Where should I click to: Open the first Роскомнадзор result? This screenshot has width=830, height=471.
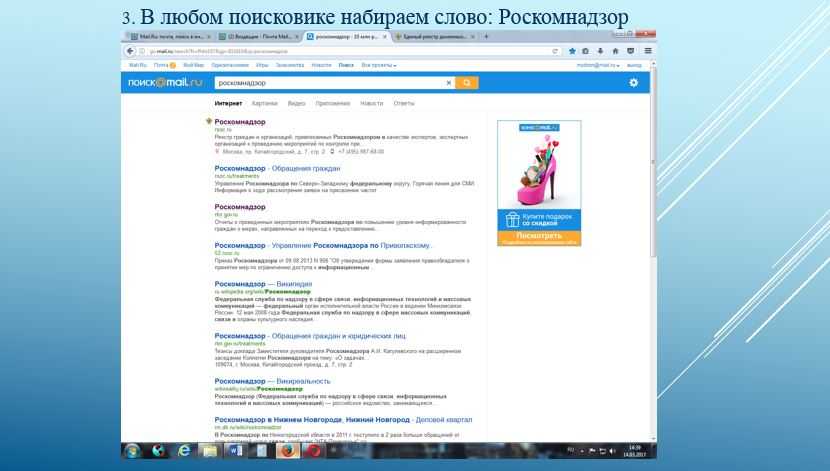click(240, 122)
